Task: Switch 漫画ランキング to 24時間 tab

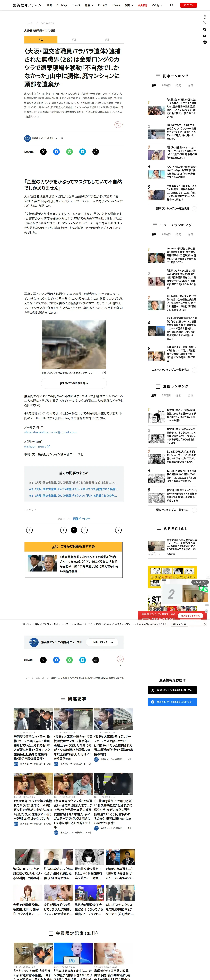Action: coord(166,396)
